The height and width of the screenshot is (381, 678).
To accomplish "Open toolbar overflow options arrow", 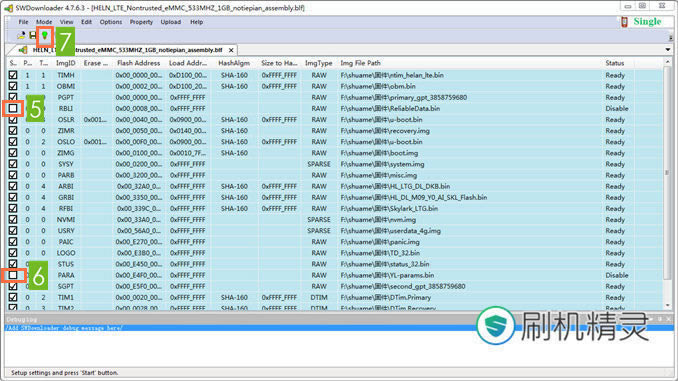I will pyautogui.click(x=671, y=38).
